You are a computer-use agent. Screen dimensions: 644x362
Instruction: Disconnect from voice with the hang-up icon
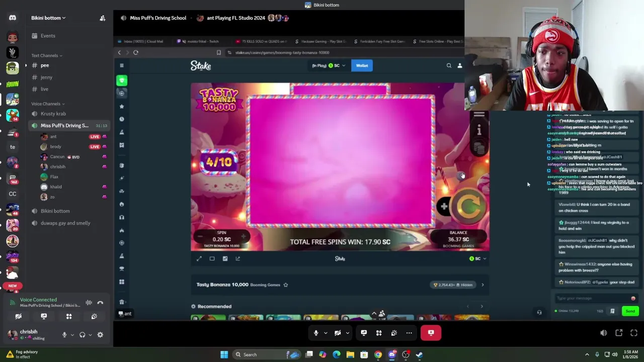(100, 303)
